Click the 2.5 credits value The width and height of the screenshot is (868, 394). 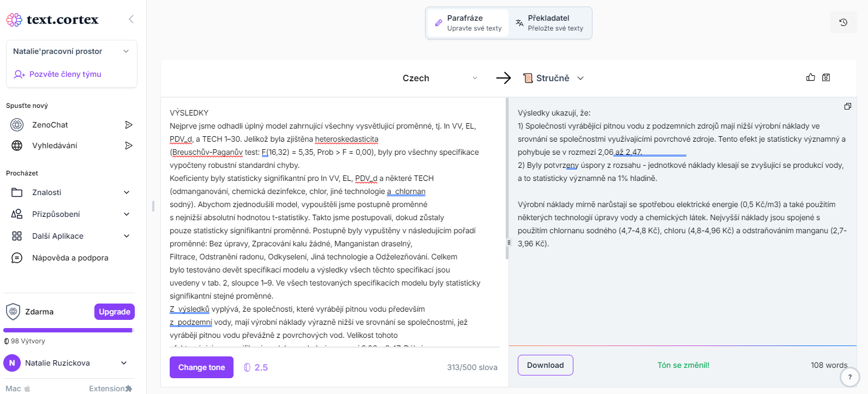click(261, 367)
